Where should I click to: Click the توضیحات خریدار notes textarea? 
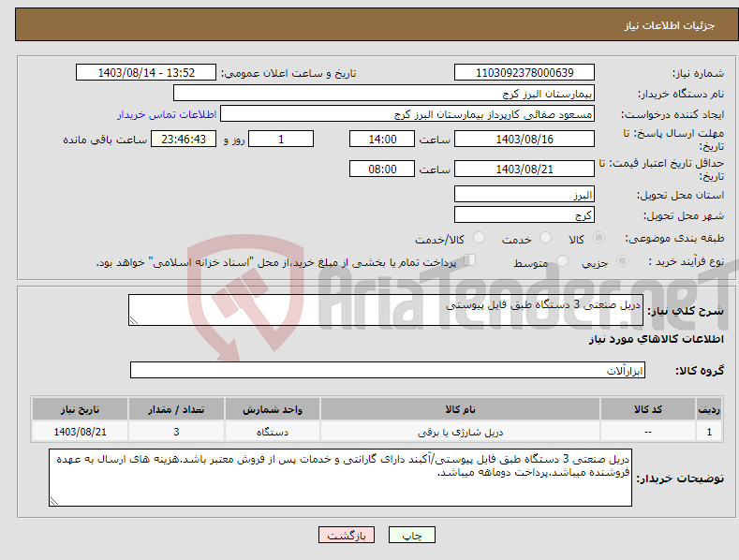point(340,478)
